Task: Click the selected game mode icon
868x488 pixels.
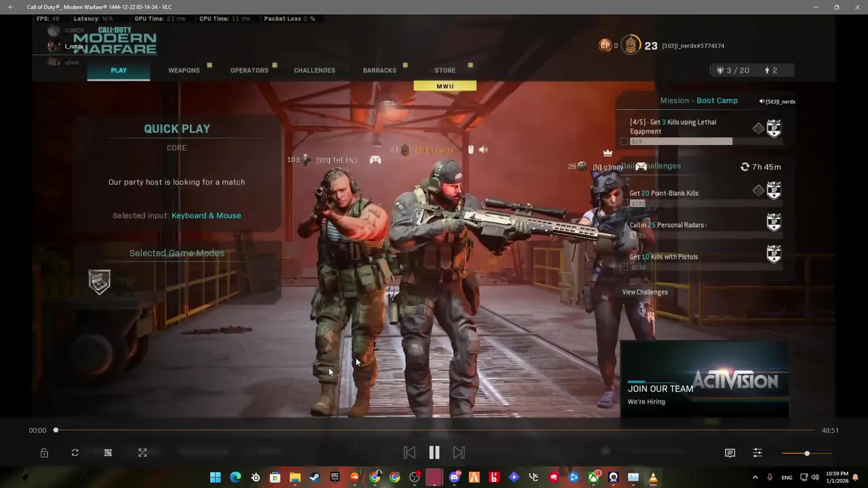Action: coord(99,282)
